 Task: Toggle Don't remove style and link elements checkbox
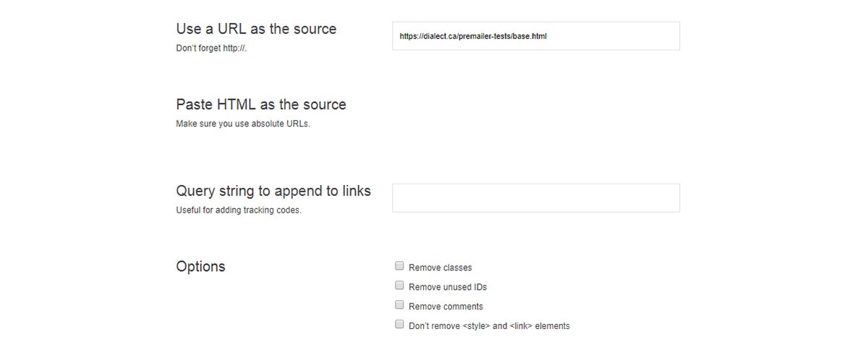[399, 325]
